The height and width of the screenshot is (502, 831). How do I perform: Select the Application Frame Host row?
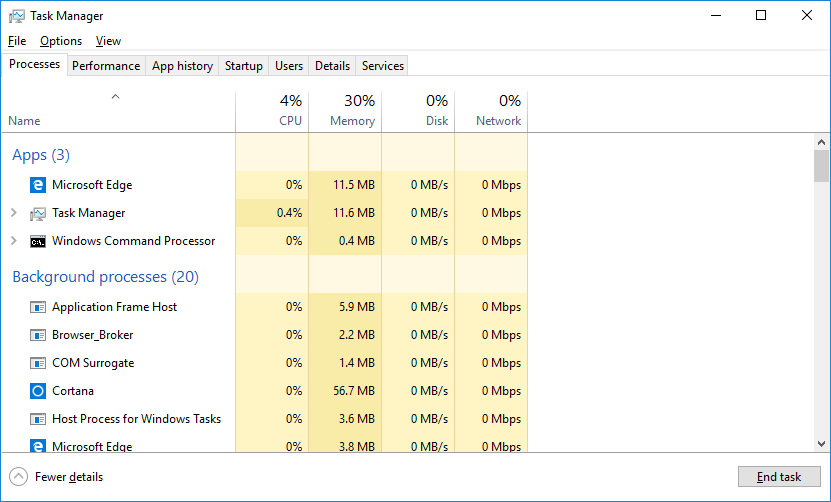264,307
